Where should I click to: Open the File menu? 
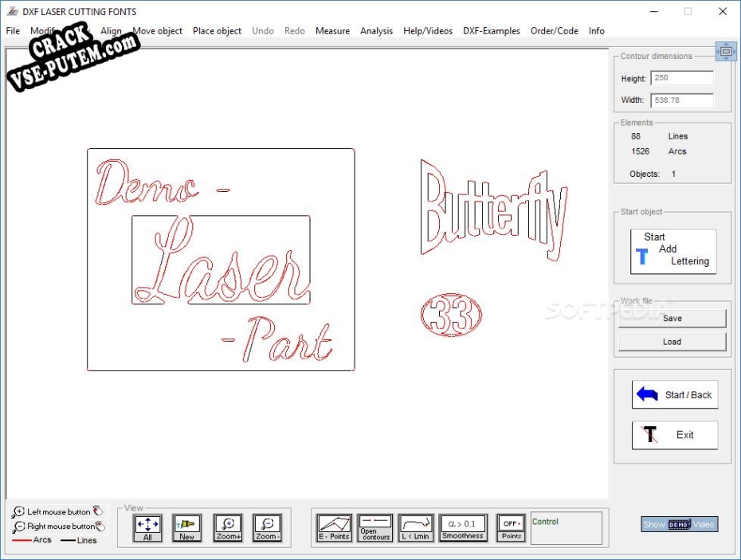pyautogui.click(x=12, y=31)
